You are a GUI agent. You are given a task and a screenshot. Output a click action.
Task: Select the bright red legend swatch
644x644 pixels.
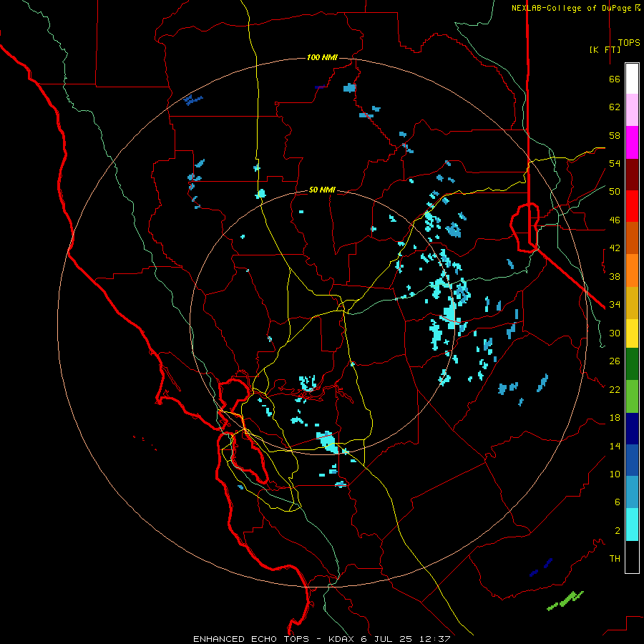632,206
